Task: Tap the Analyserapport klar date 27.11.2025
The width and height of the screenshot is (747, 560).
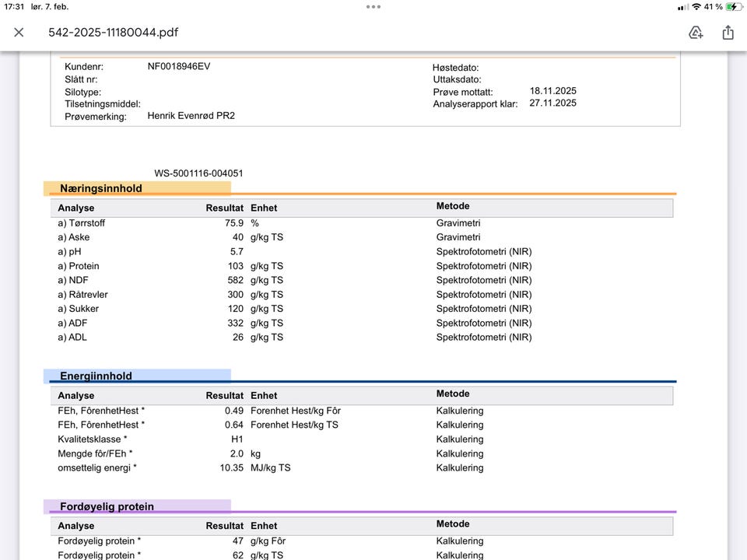Action: pyautogui.click(x=553, y=103)
